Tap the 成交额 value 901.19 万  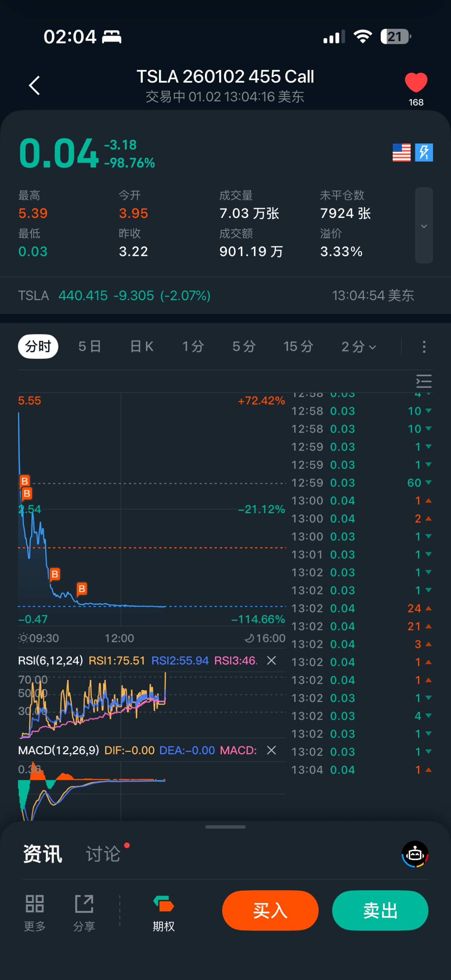point(251,251)
